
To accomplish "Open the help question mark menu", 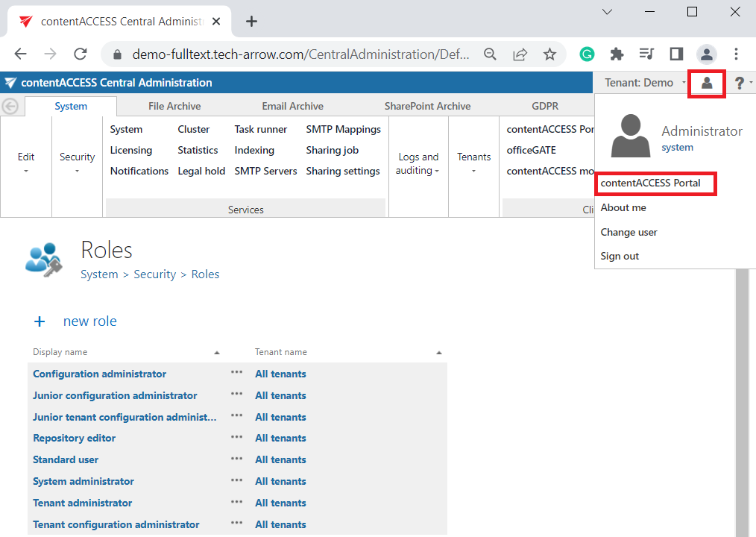I will [740, 83].
